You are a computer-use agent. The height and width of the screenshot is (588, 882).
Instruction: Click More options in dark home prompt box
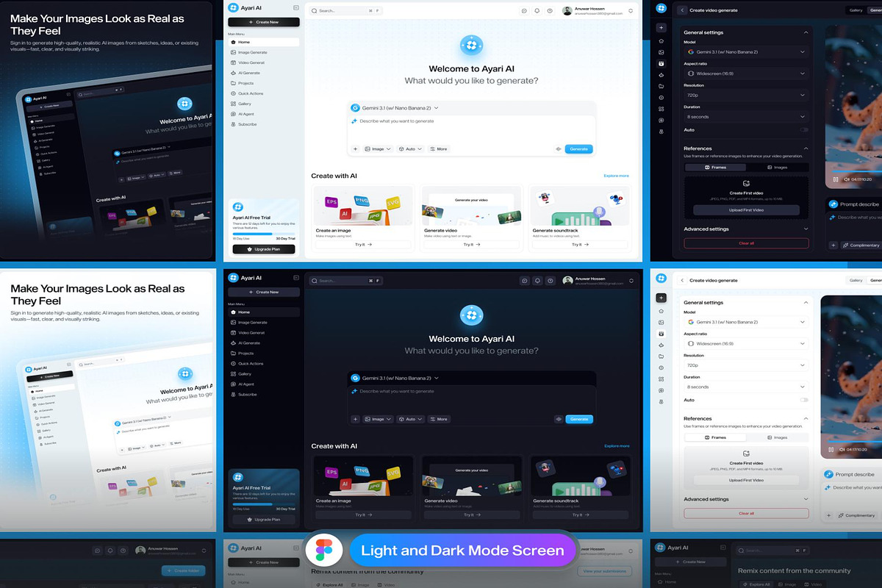[439, 419]
